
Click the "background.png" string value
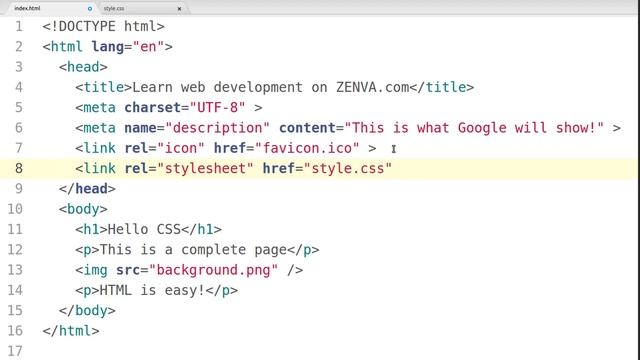tap(213, 270)
